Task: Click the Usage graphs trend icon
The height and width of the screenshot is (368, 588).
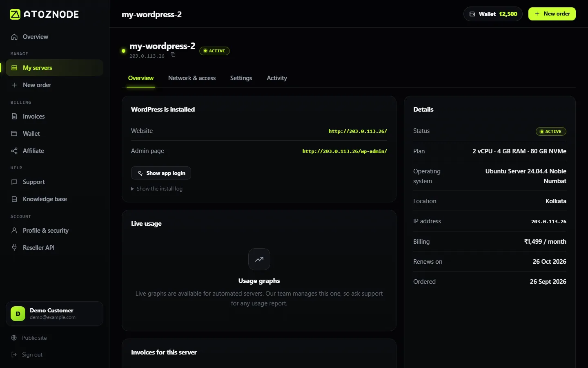Action: (259, 259)
